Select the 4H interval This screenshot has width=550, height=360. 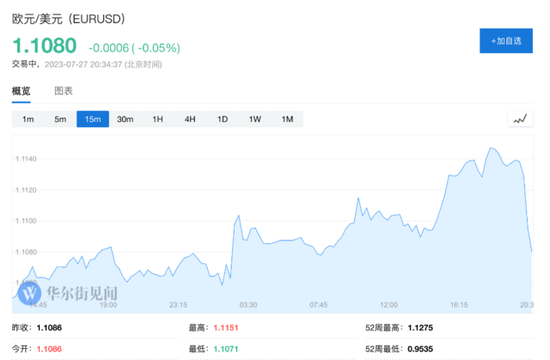click(x=190, y=119)
